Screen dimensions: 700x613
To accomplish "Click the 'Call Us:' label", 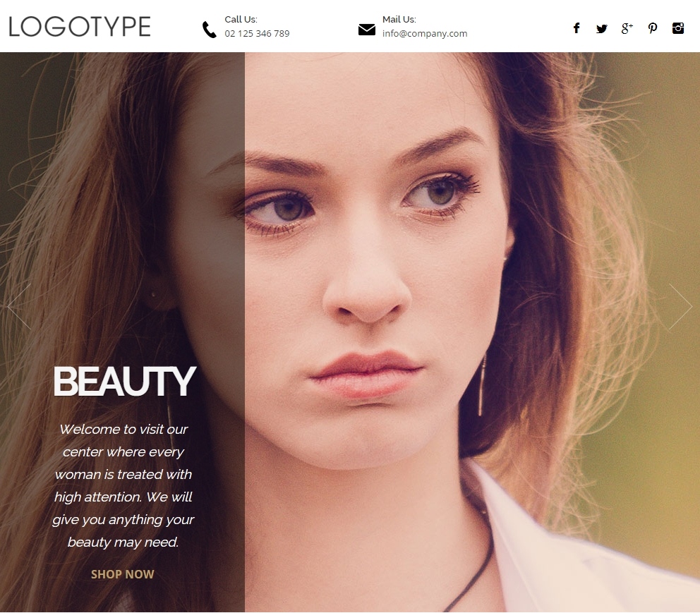I will (x=241, y=20).
